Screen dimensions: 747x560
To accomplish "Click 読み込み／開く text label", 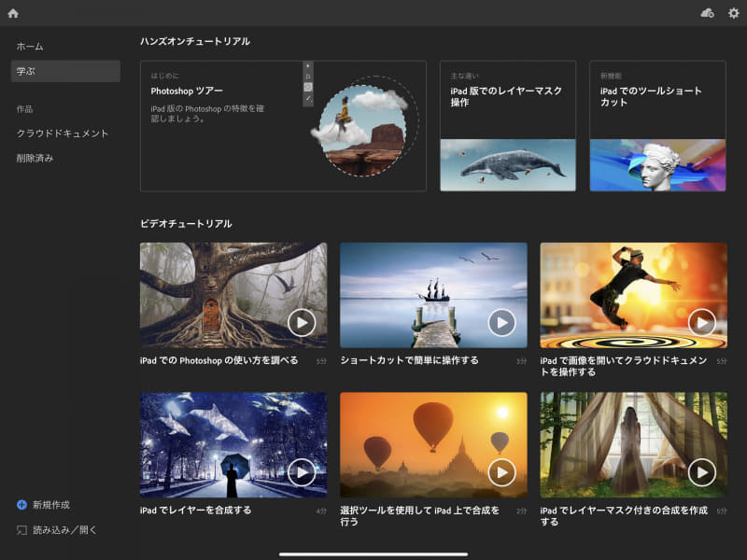I will [x=64, y=530].
